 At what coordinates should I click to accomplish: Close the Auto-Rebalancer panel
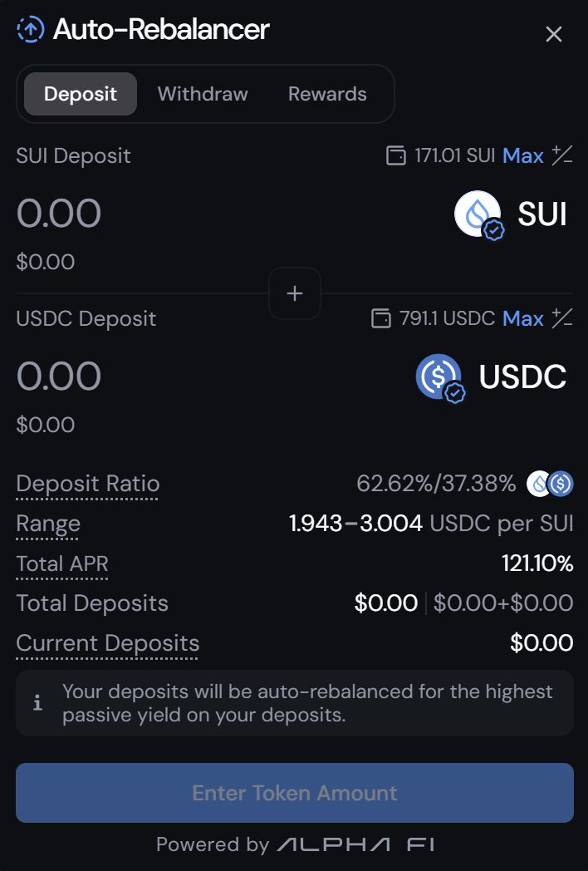[553, 34]
